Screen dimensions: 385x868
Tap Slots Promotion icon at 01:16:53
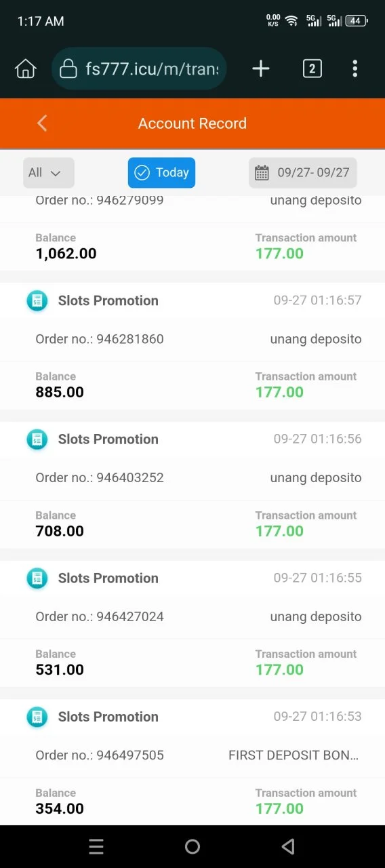click(37, 717)
